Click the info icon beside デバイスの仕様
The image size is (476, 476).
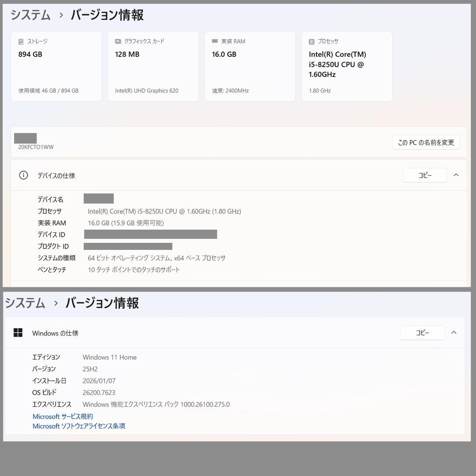click(x=23, y=175)
